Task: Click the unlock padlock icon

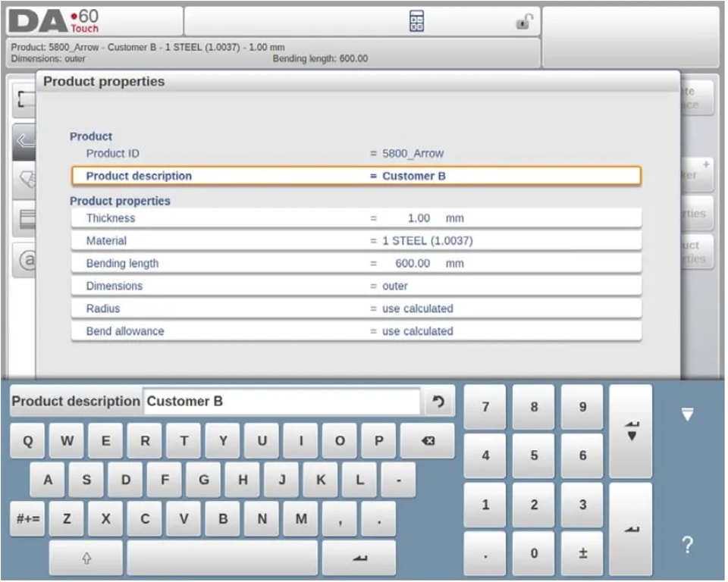Action: click(x=524, y=21)
